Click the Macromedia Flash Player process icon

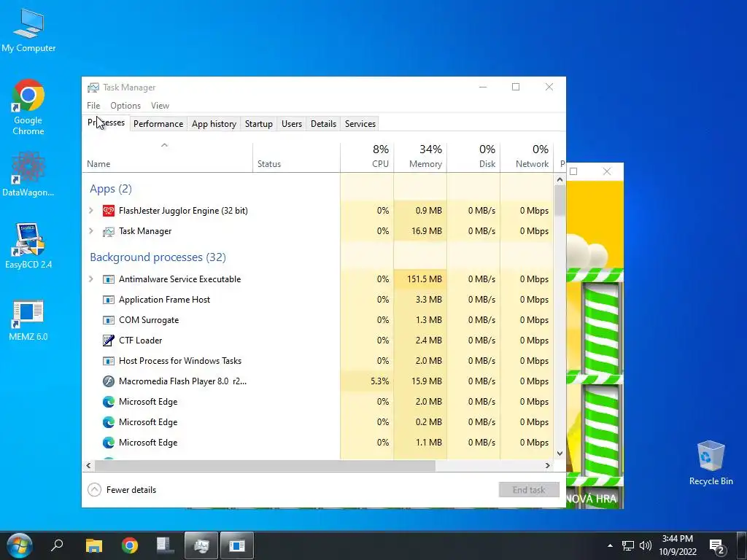[x=109, y=381]
